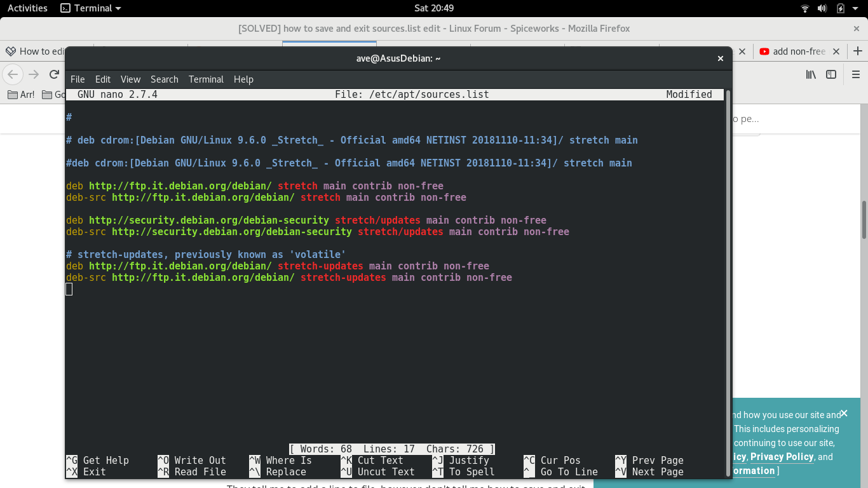Click the first '# deb cdrom:' comment line
This screenshot has width=868, height=488.
352,140
